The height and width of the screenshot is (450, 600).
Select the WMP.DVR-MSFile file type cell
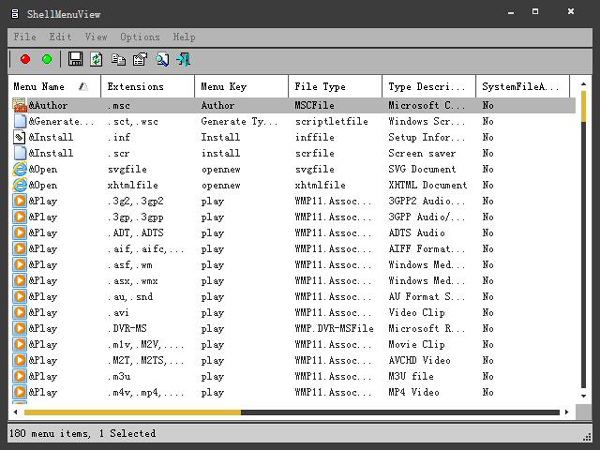point(334,329)
